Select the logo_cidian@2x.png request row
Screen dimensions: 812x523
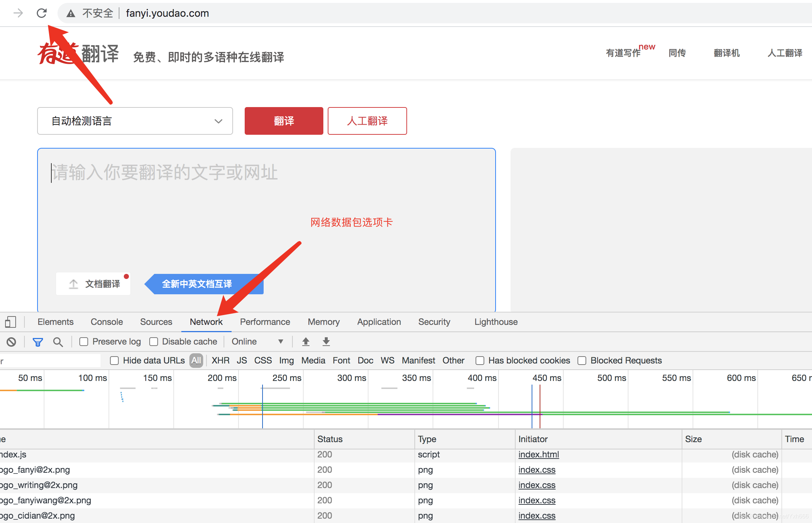[x=406, y=516]
